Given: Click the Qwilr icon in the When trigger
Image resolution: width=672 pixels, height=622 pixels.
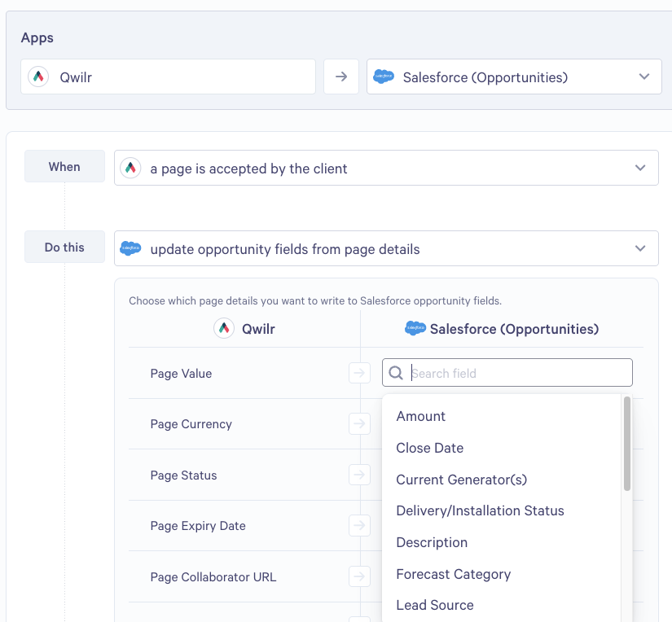Looking at the screenshot, I should [130, 168].
